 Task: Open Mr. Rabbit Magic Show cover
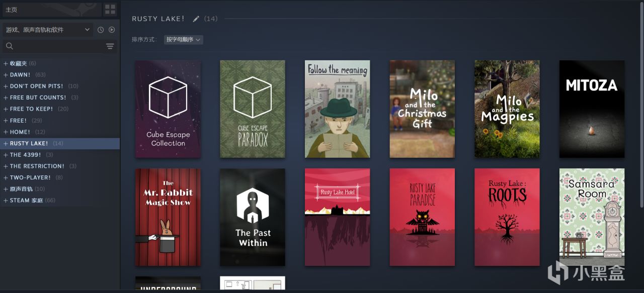pyautogui.click(x=168, y=217)
